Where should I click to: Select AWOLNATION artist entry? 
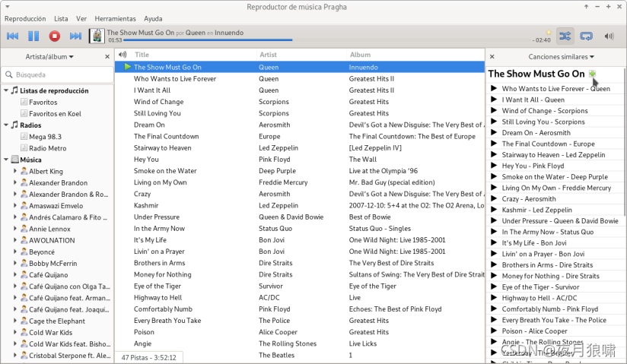click(x=52, y=241)
